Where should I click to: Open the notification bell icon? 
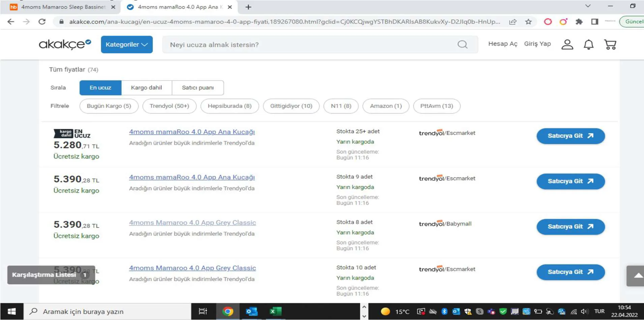click(589, 44)
